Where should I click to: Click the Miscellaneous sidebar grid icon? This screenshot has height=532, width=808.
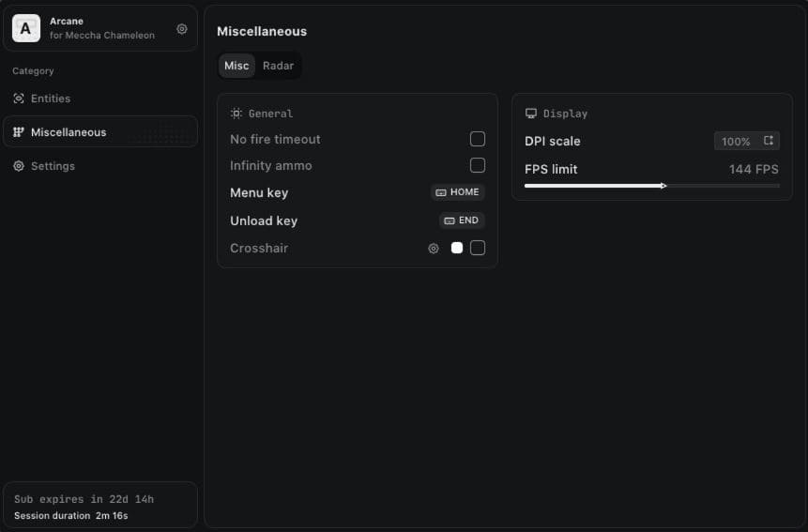coord(19,132)
